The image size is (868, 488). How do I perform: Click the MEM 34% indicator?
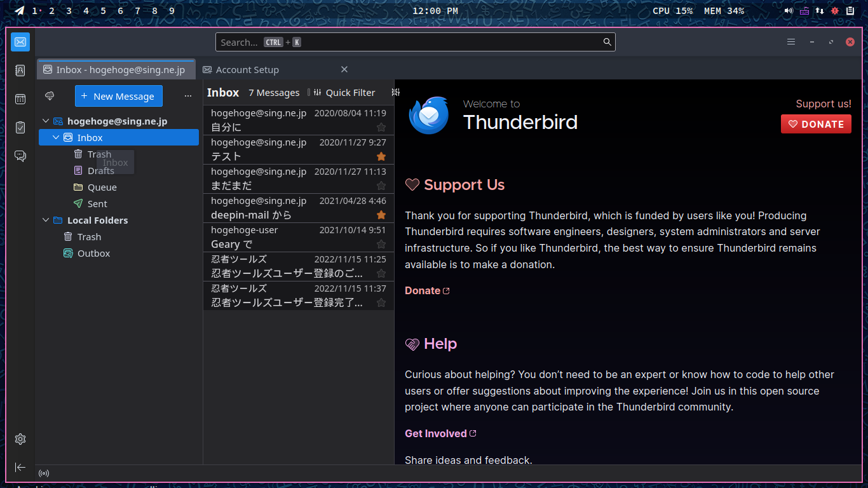pos(724,11)
